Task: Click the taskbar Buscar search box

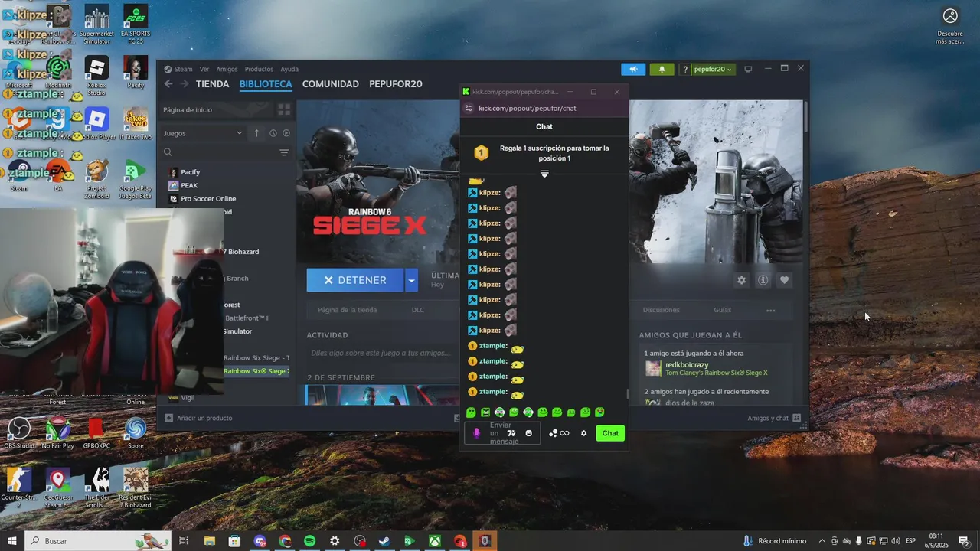Action: click(x=98, y=541)
